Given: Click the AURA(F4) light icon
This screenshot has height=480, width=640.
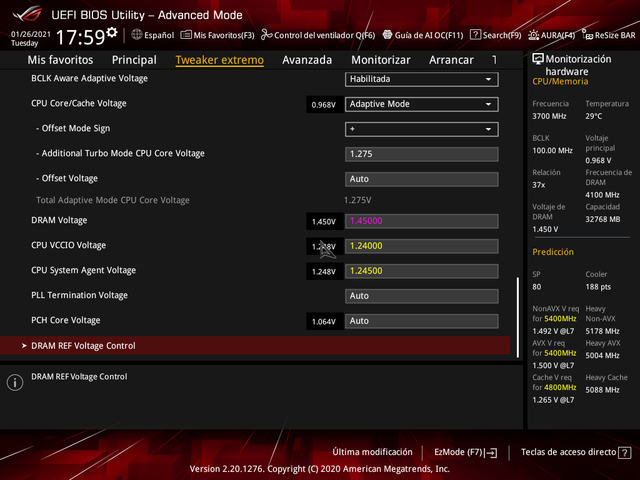Looking at the screenshot, I should (533, 35).
